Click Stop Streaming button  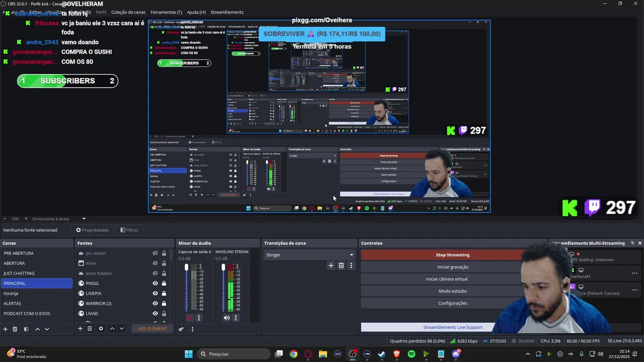(452, 255)
